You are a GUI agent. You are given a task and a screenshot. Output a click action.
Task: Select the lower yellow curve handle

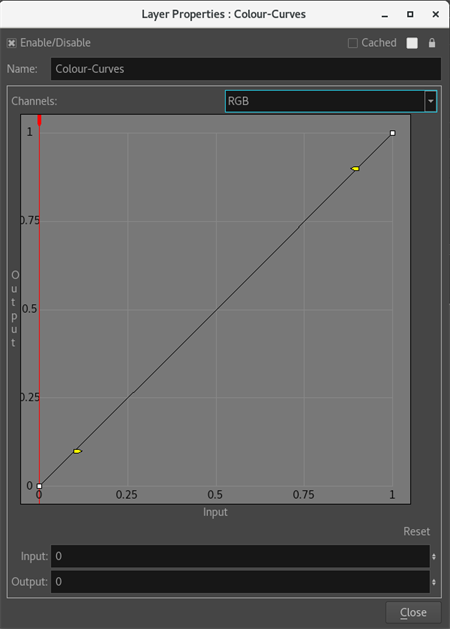pos(77,451)
